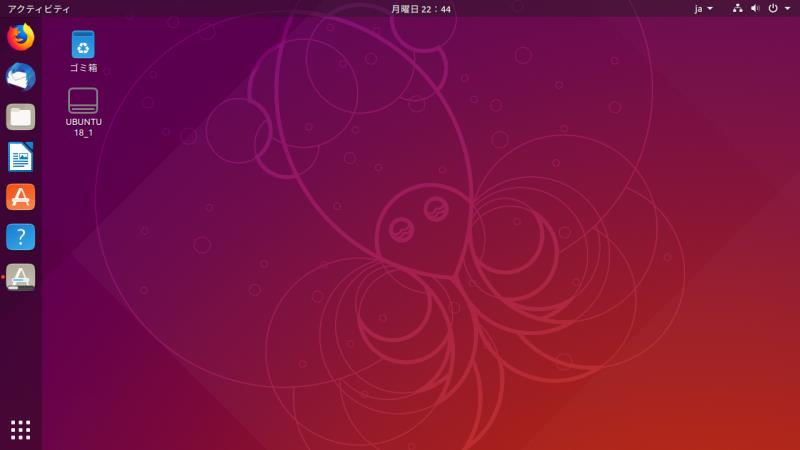Viewport: 800px width, 450px height.
Task: Open the clock 月曜日 22:44 calendar
Action: coord(421,9)
